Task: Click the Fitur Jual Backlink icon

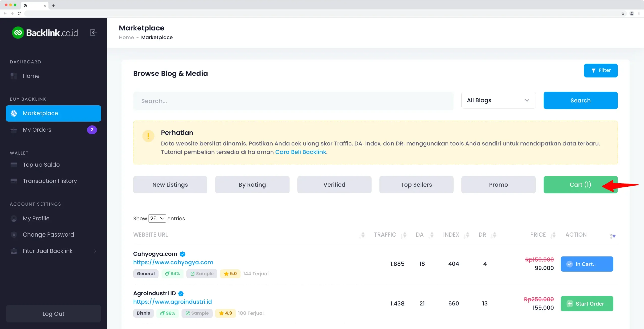Action: (14, 251)
